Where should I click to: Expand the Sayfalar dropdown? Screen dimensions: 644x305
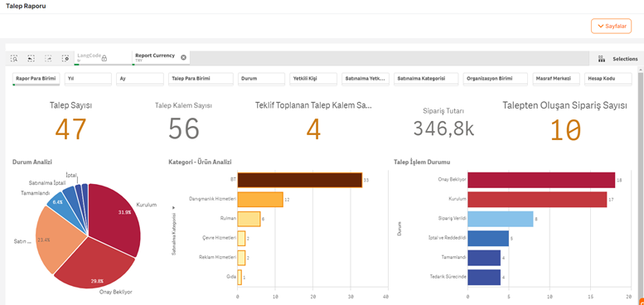coord(611,26)
